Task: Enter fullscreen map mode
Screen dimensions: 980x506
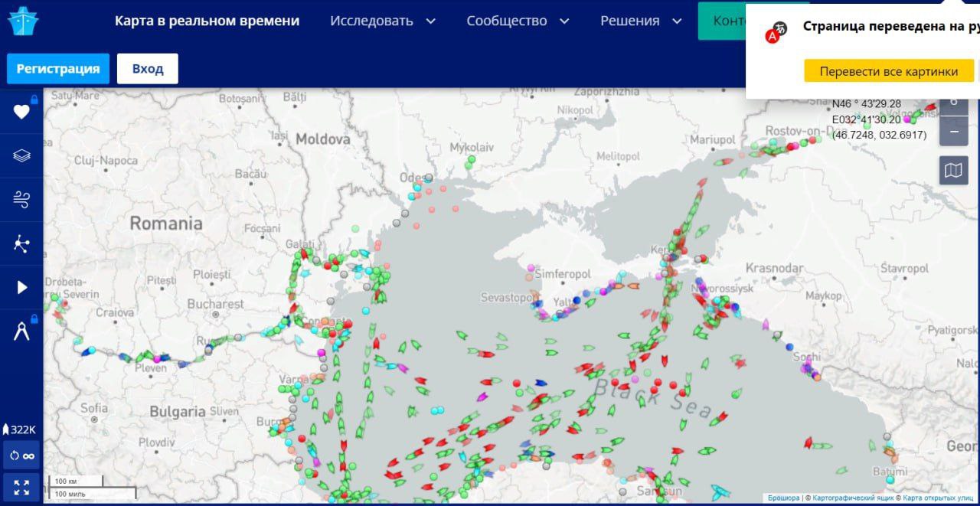Action: point(21,486)
